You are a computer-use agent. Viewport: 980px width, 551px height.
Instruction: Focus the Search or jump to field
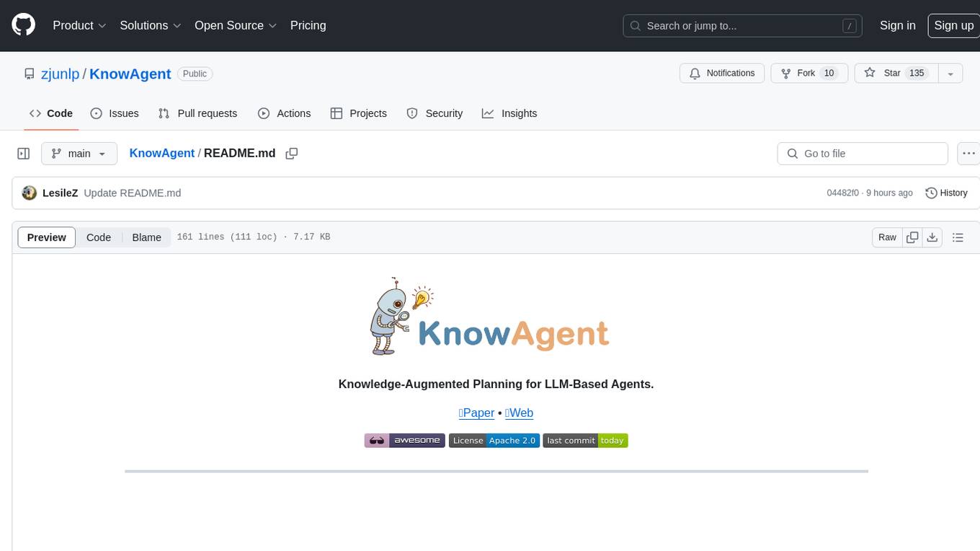click(744, 26)
